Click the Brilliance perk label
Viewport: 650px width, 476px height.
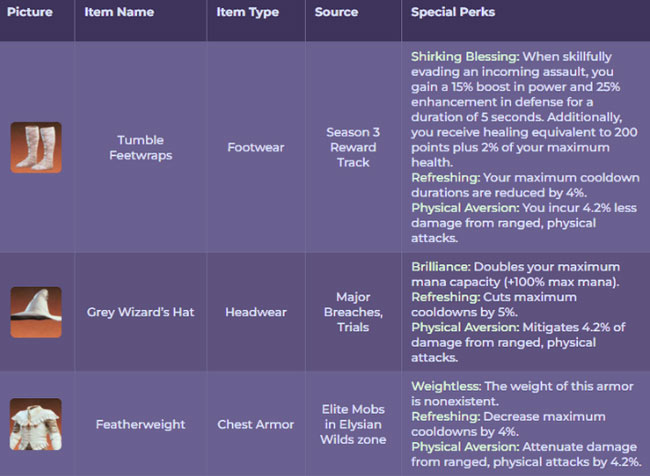(440, 267)
